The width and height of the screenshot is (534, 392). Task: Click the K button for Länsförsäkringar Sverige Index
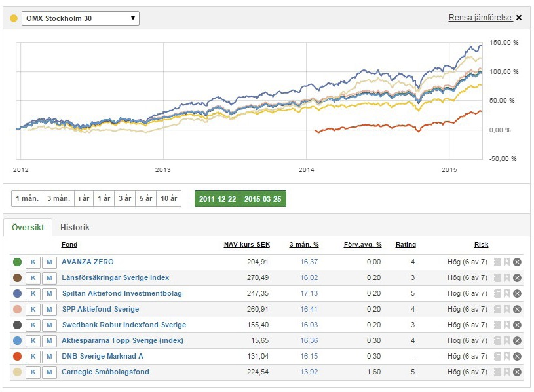click(x=33, y=278)
